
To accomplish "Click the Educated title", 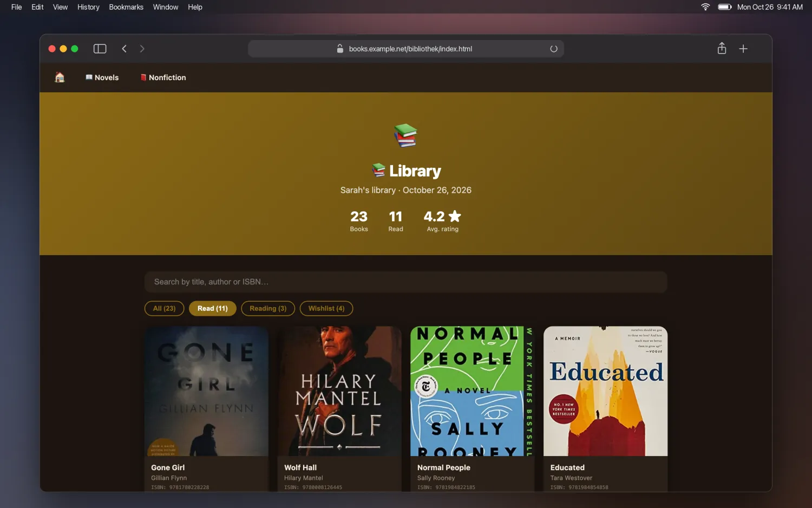I will [567, 467].
